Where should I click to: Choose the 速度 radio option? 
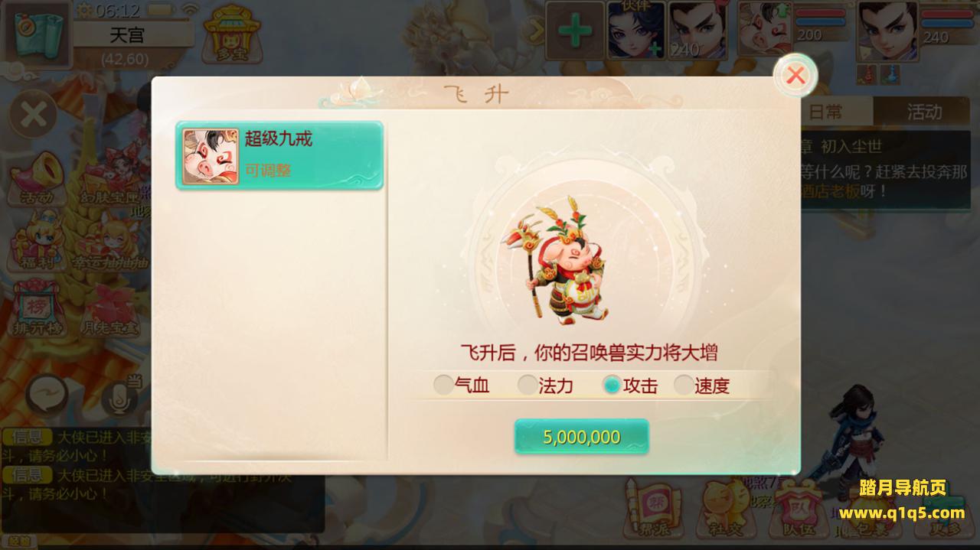tap(702, 386)
